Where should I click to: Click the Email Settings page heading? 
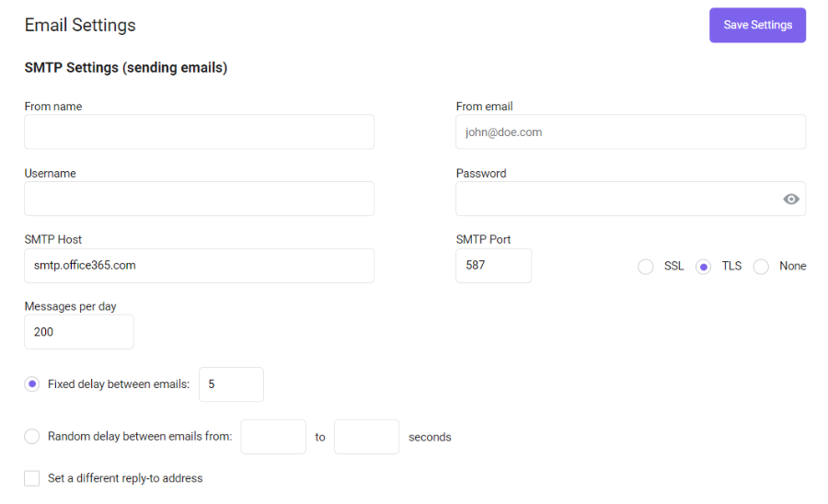(80, 25)
